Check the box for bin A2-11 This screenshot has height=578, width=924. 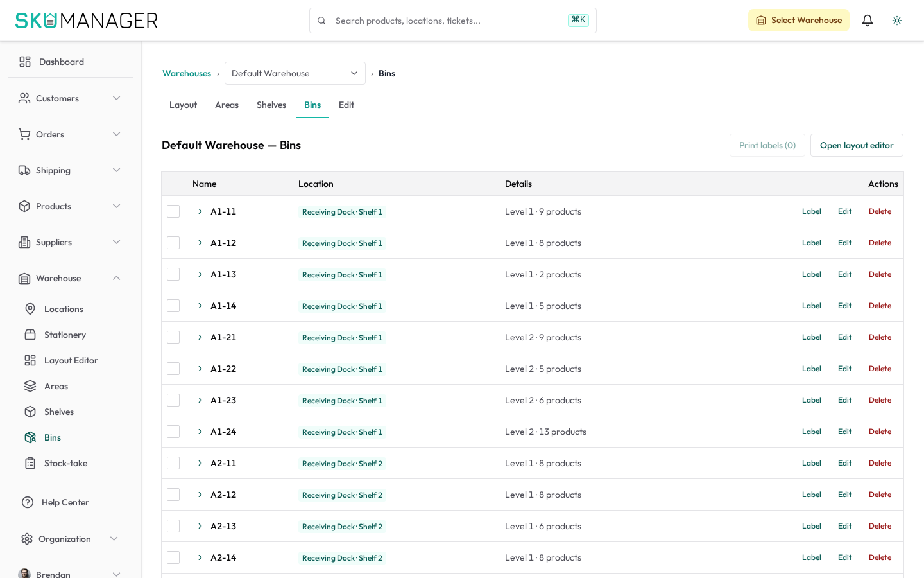tap(173, 463)
